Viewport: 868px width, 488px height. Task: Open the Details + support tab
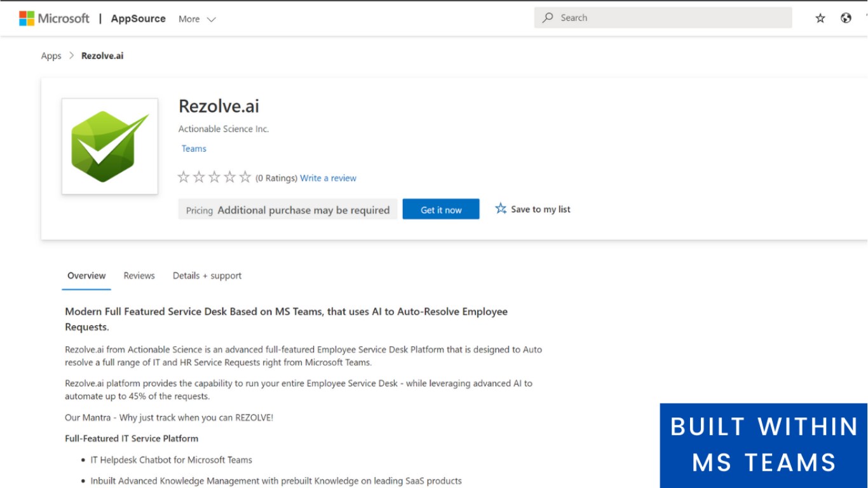[x=207, y=276]
